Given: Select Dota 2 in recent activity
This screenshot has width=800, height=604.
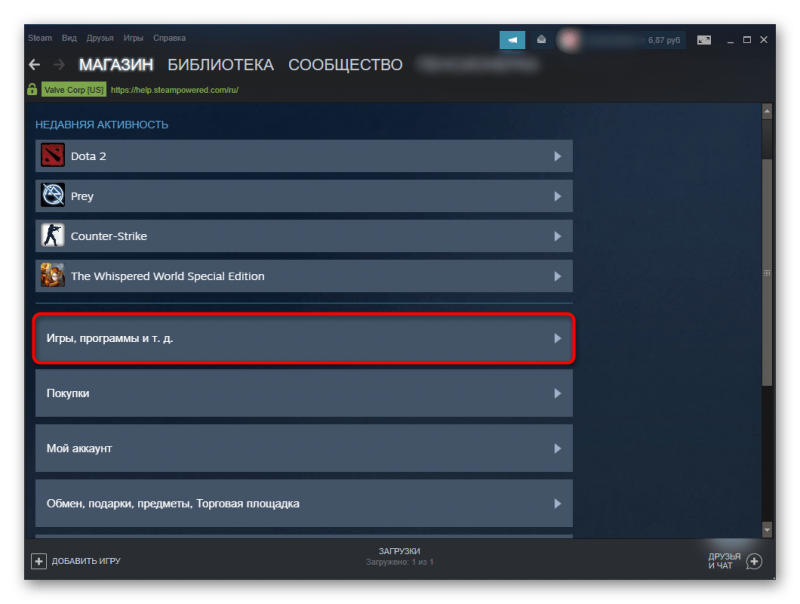Looking at the screenshot, I should coord(304,156).
